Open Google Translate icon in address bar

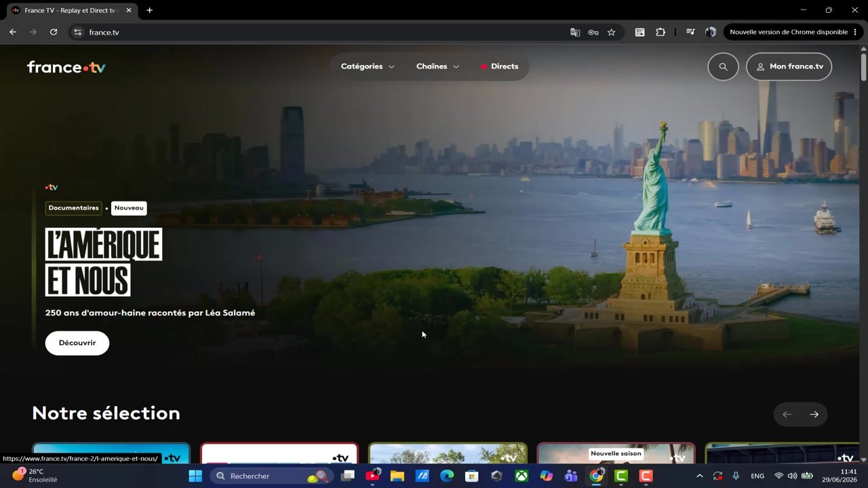575,32
